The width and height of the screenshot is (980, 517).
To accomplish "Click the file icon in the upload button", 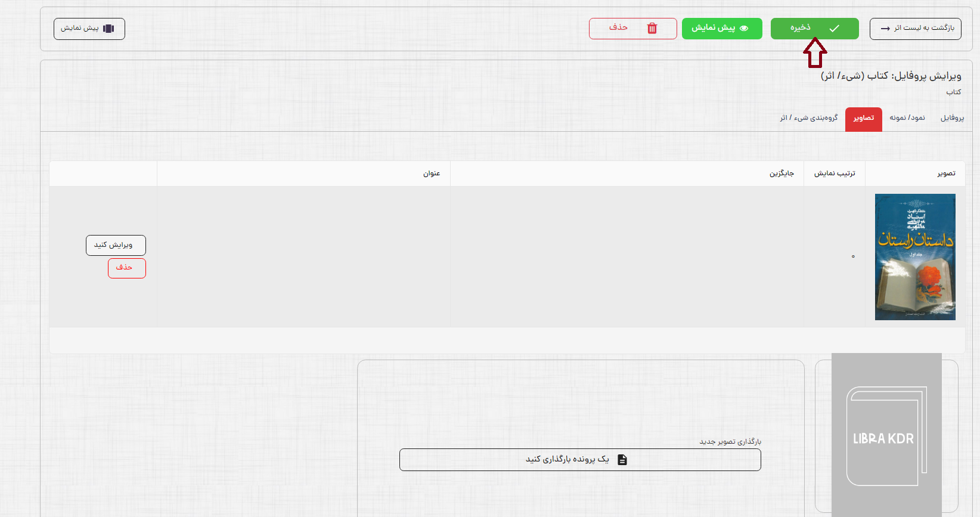I will (622, 460).
